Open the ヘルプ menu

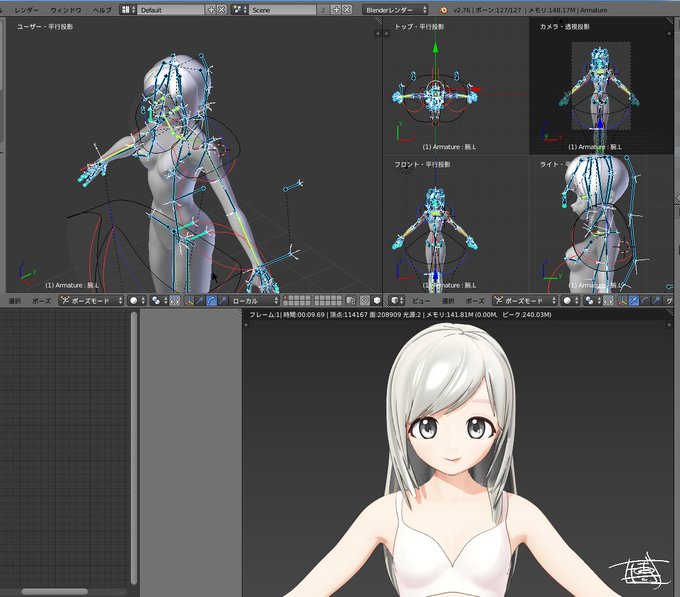pos(102,10)
